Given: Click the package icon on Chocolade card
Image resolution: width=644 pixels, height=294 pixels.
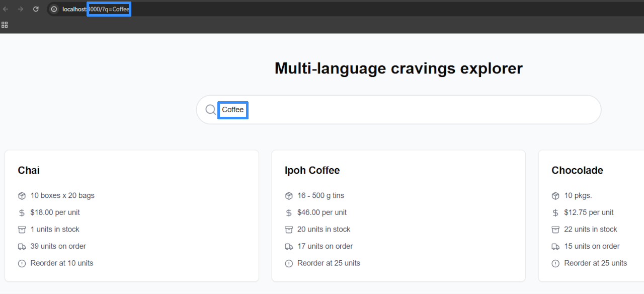Looking at the screenshot, I should pyautogui.click(x=555, y=196).
